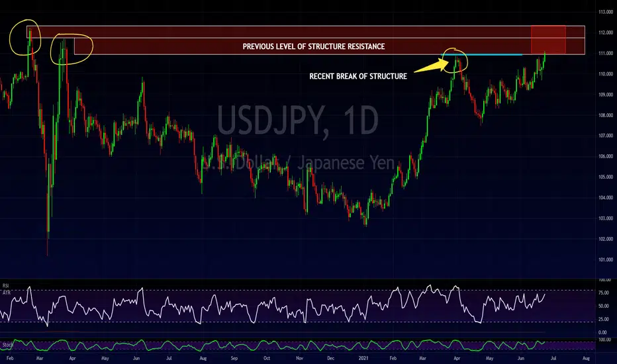This screenshot has height=364, width=617.
Task: Click the 104.000 price axis label
Action: (x=606, y=197)
